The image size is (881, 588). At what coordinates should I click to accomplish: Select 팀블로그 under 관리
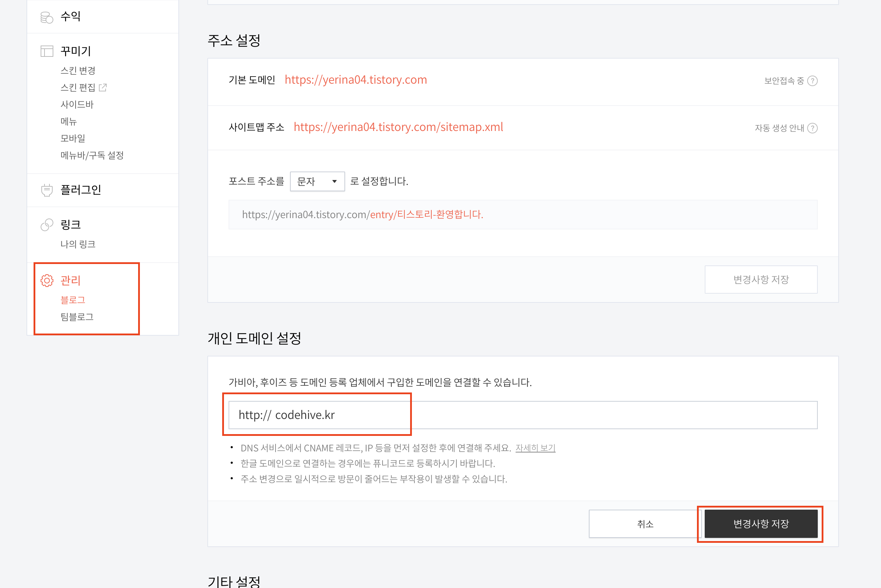(x=77, y=317)
